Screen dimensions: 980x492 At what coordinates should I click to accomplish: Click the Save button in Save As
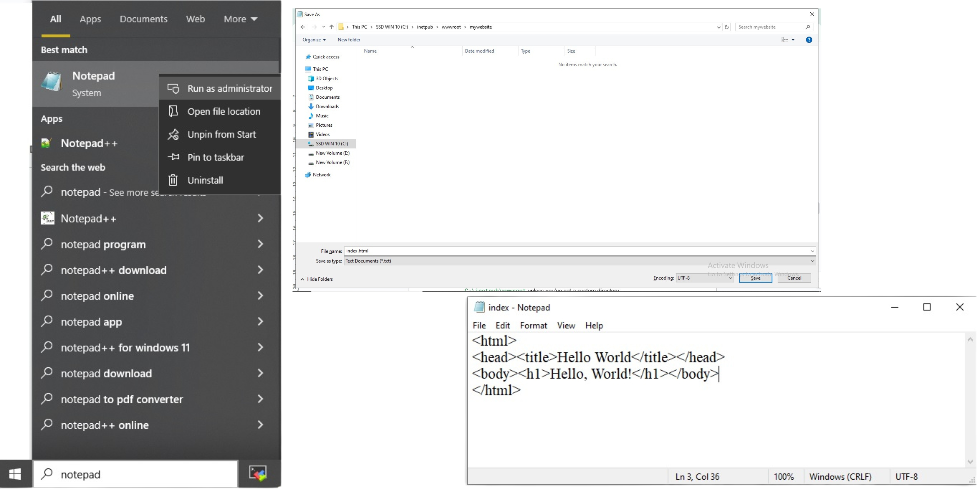(755, 278)
